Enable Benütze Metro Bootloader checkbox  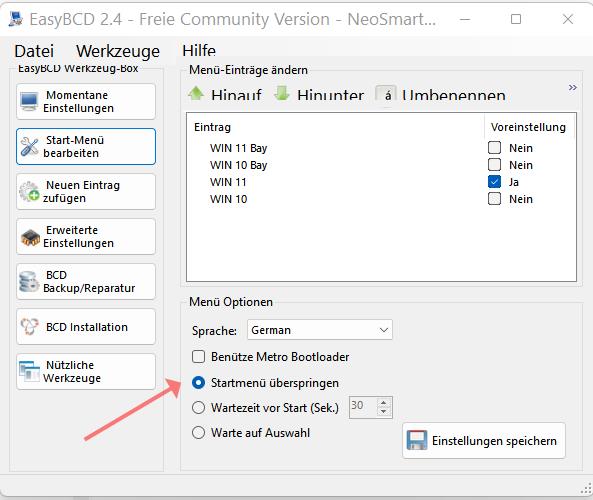(x=199, y=356)
